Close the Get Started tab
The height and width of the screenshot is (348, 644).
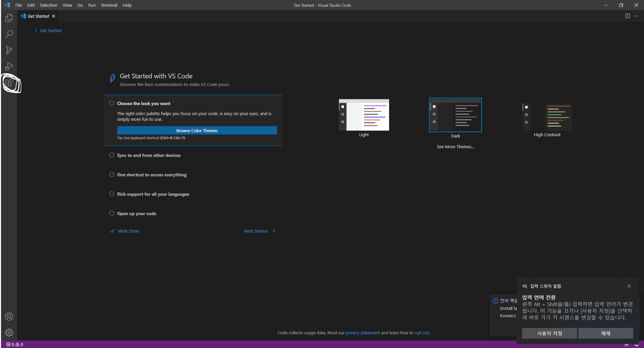(54, 16)
